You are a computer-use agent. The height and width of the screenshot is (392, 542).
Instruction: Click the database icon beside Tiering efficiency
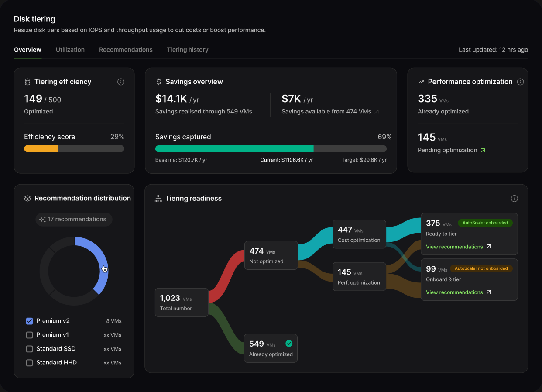coord(27,82)
